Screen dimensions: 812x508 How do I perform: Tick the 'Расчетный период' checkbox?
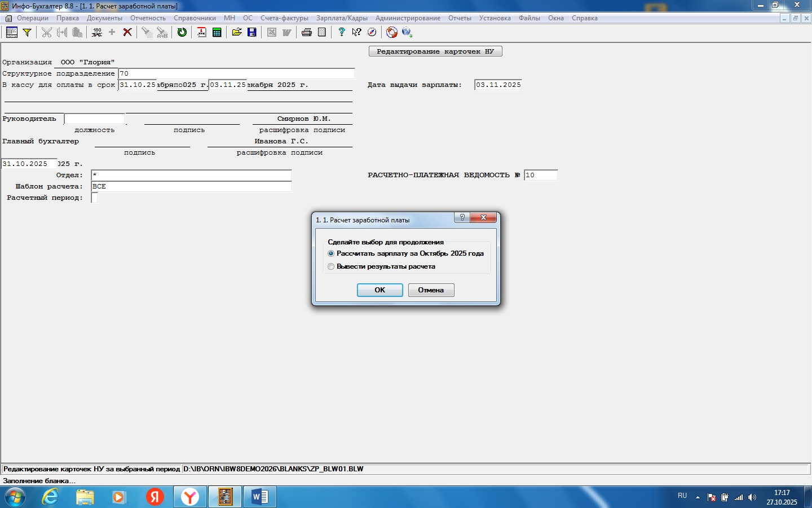(95, 198)
